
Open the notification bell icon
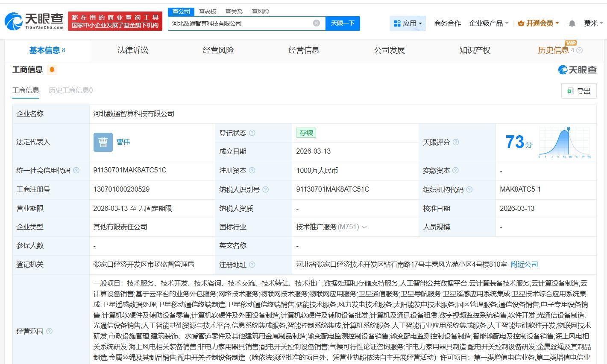click(x=572, y=23)
